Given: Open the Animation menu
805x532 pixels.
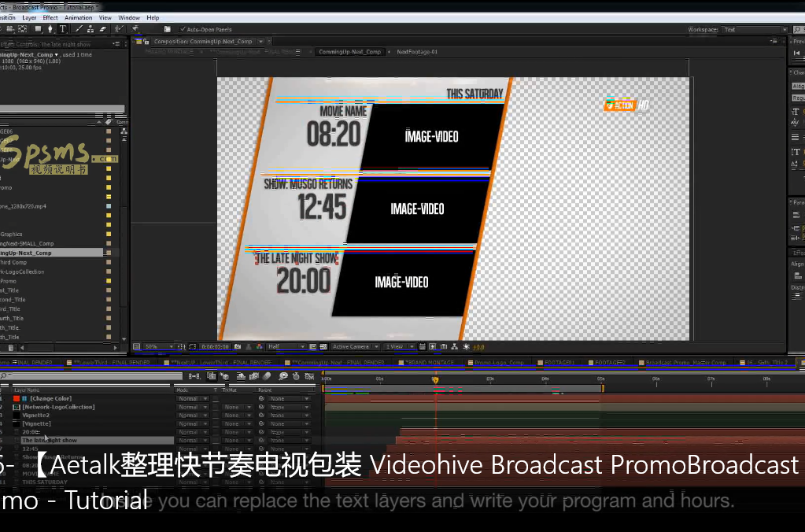Looking at the screenshot, I should click(78, 17).
